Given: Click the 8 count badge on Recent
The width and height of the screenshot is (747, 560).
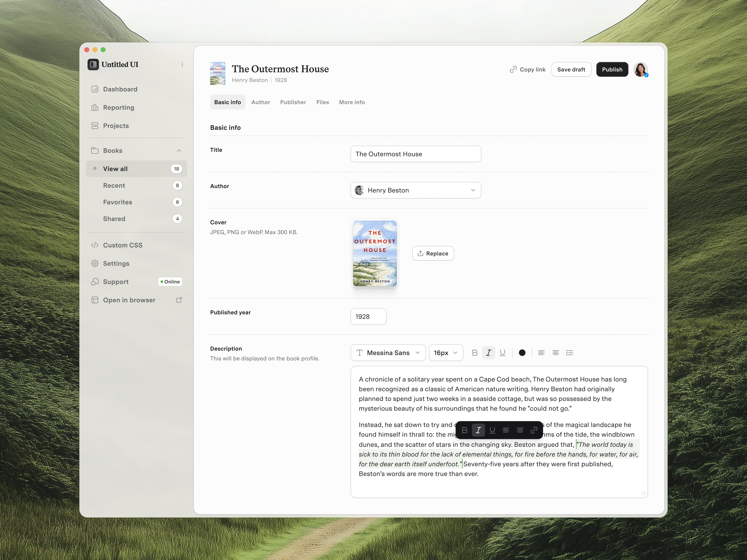Looking at the screenshot, I should 177,185.
